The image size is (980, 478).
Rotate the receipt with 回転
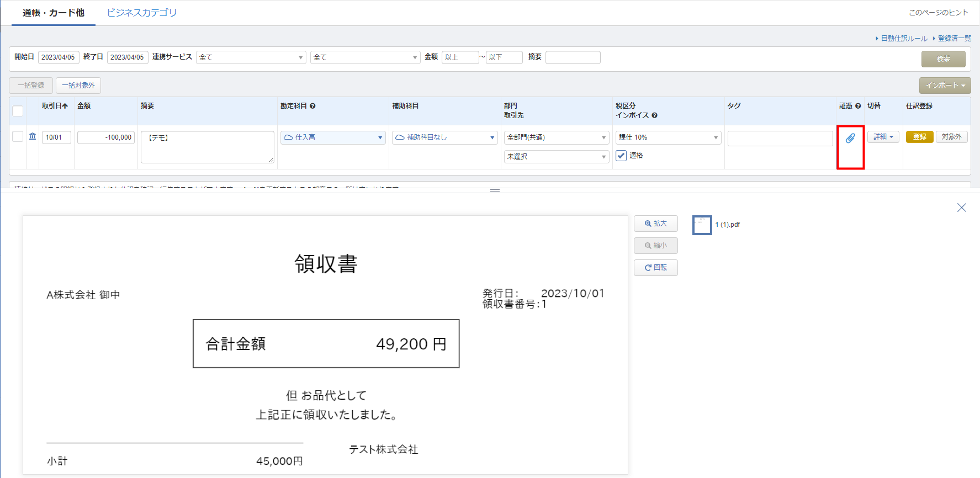[x=656, y=268]
